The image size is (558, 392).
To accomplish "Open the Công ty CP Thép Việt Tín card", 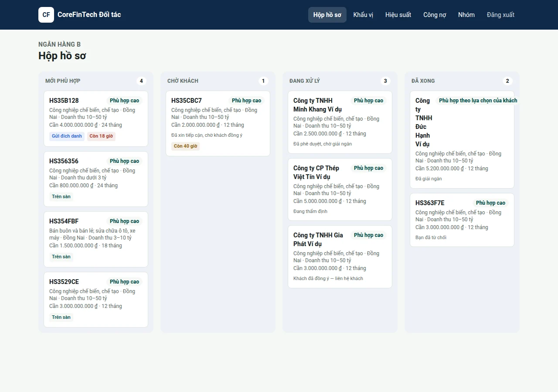I will [x=340, y=189].
